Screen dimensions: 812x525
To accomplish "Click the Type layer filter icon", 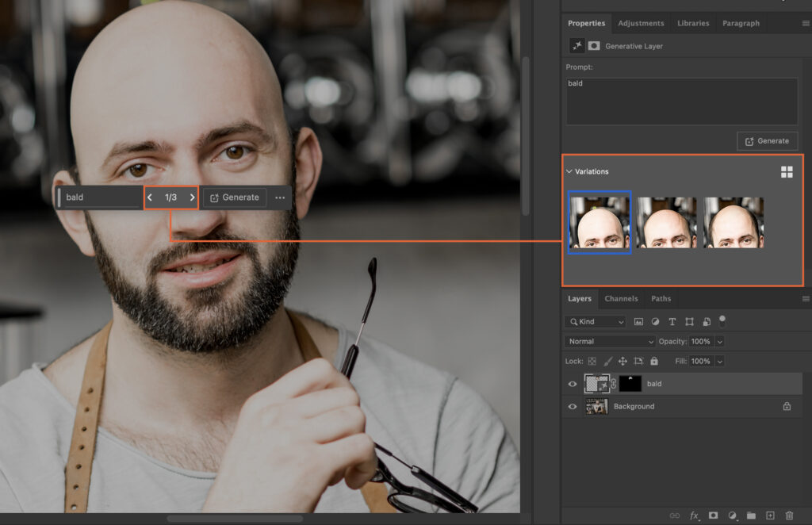I will [x=672, y=321].
